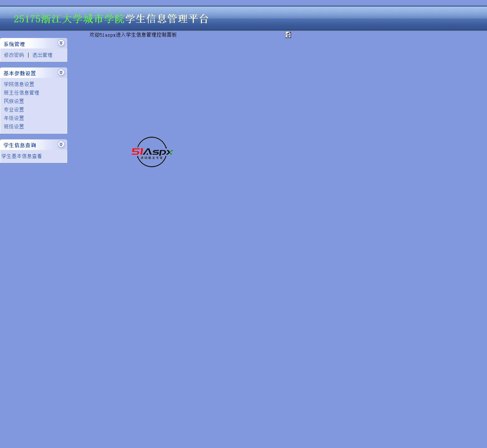Image resolution: width=487 pixels, height=448 pixels.
Task: Go to 班主任信息管理
Action: [21, 93]
